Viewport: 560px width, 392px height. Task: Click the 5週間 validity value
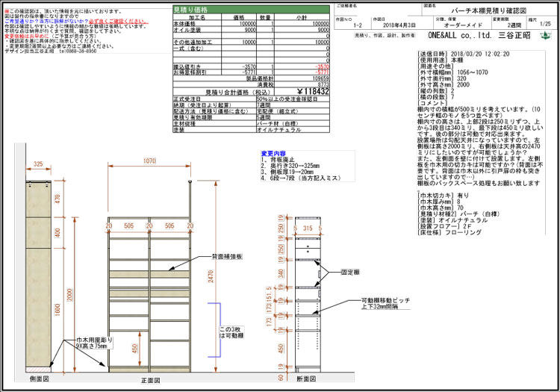pos(264,117)
